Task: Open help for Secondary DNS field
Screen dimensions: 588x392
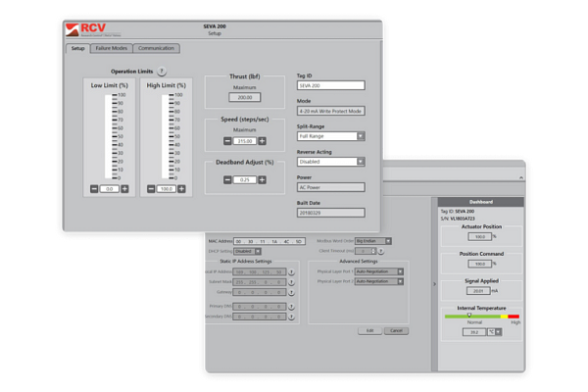Action: [x=291, y=317]
